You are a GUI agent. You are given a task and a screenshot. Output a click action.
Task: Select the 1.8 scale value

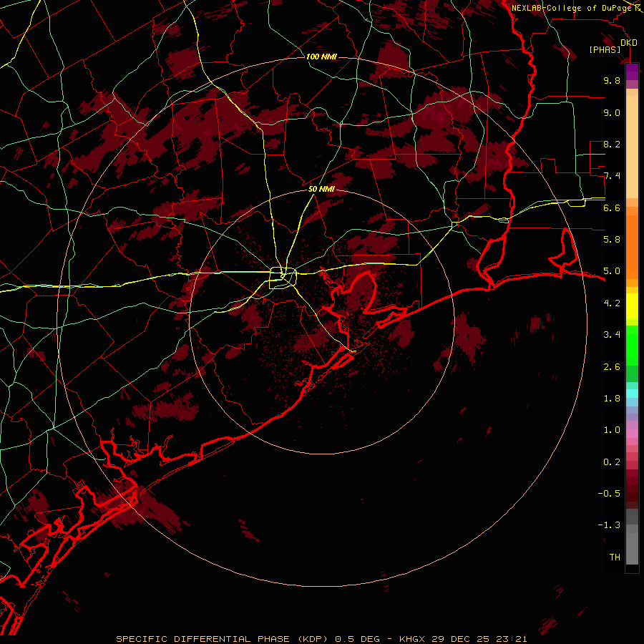[612, 399]
